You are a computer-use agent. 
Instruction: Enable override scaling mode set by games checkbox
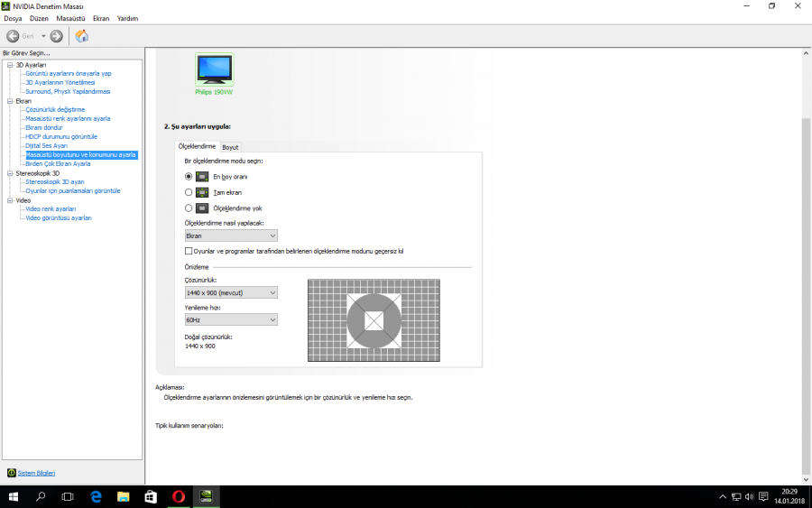(189, 251)
